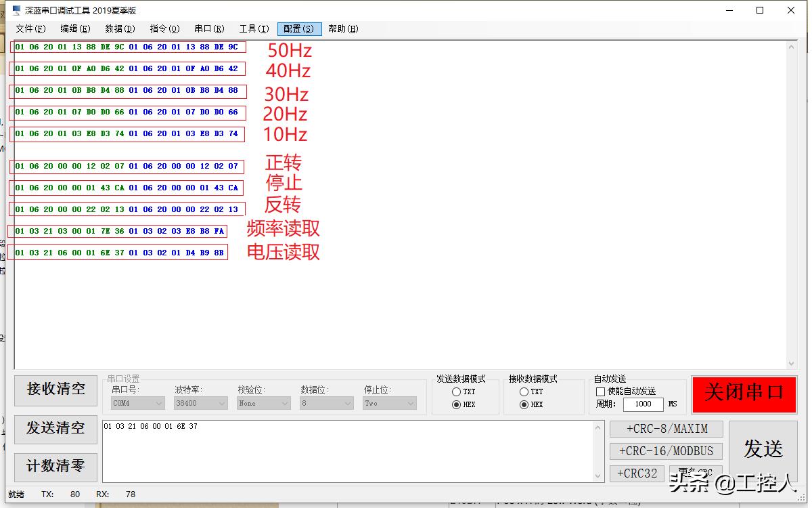Select TXT mode for sending data

pos(457,391)
